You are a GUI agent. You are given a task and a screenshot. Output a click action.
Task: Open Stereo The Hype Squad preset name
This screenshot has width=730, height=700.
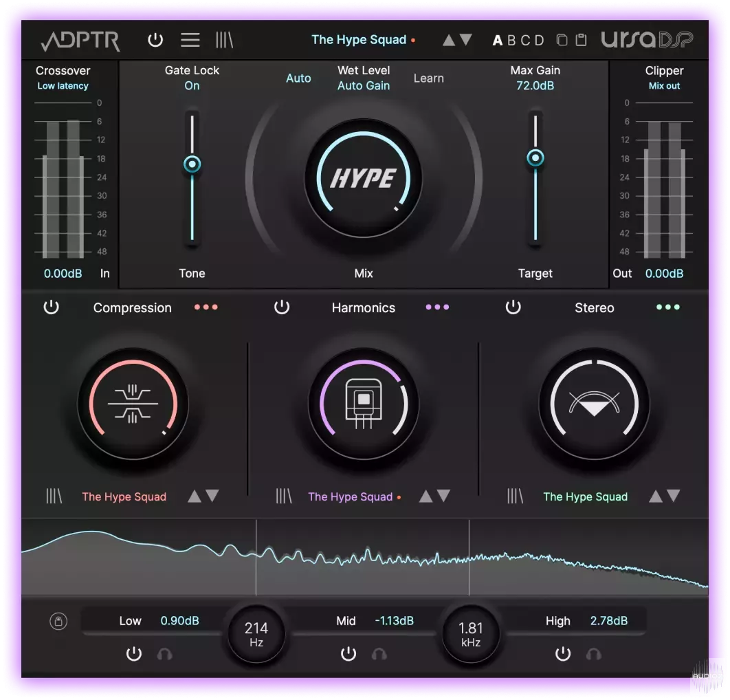[x=586, y=496]
